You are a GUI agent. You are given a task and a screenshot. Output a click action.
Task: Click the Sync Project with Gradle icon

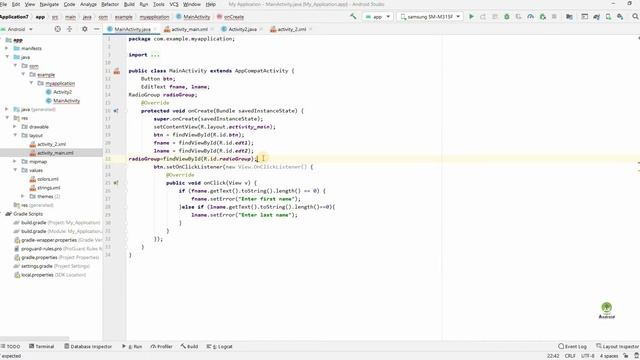596,17
